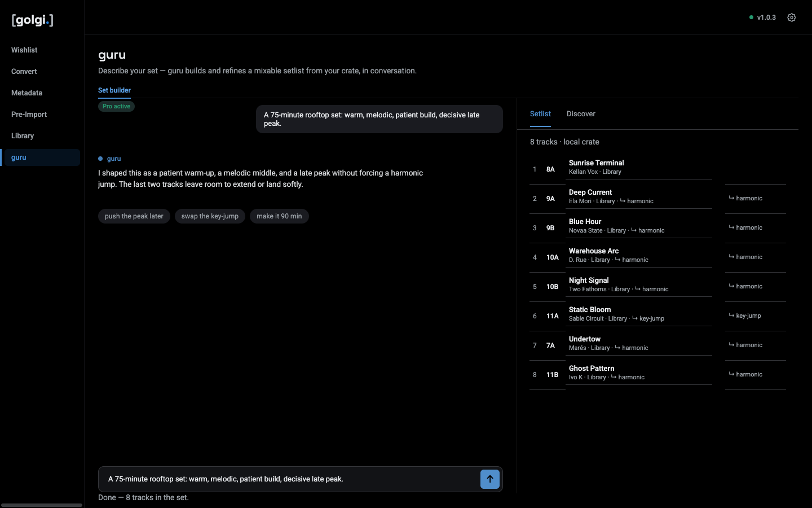Click the harmonic transition badge for Deep Current
The width and height of the screenshot is (812, 508).
(x=745, y=198)
